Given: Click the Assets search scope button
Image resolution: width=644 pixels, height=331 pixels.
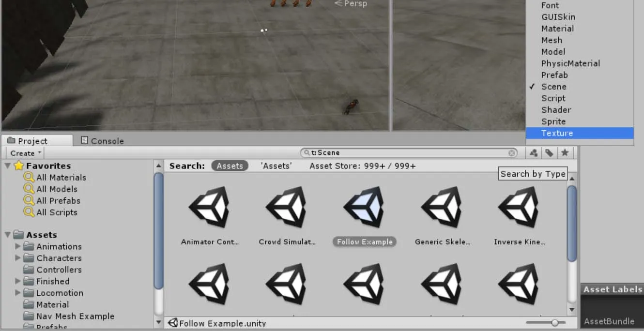Looking at the screenshot, I should pos(230,166).
